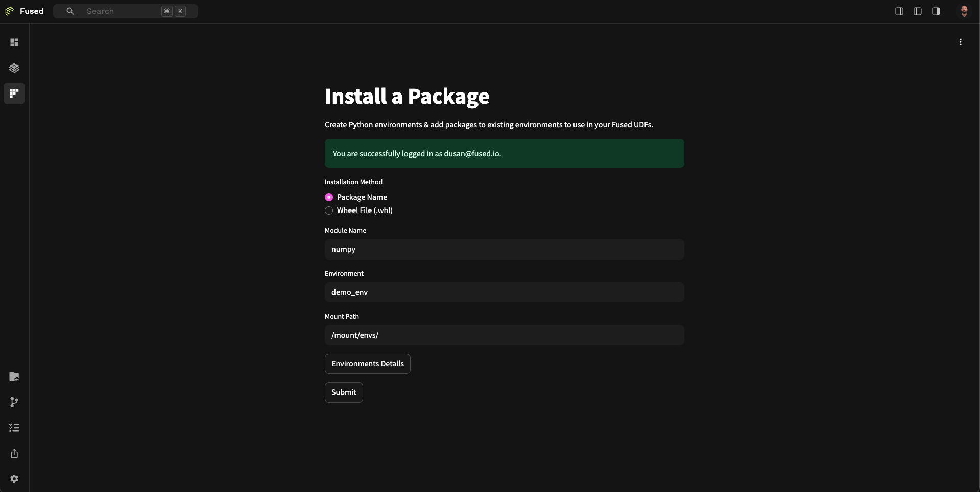This screenshot has height=492, width=980.
Task: Toggle the right panel layout view
Action: (x=936, y=11)
